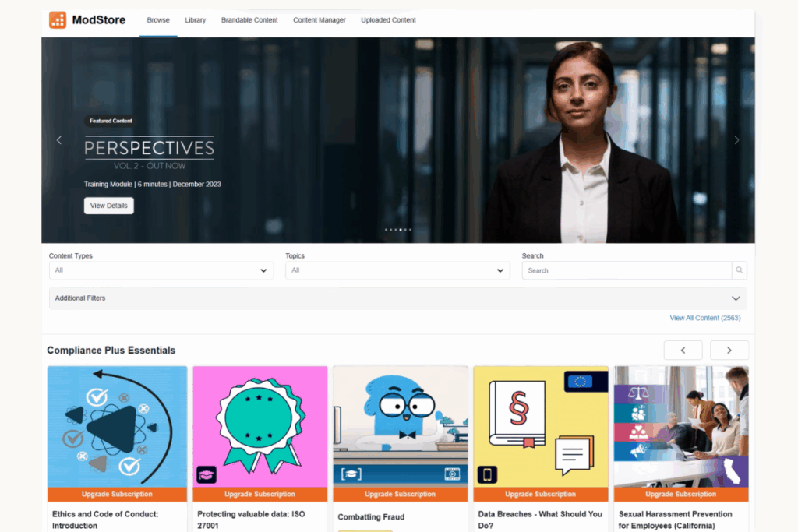This screenshot has width=798, height=532.
Task: Click the ModStore logo icon
Action: click(x=58, y=20)
